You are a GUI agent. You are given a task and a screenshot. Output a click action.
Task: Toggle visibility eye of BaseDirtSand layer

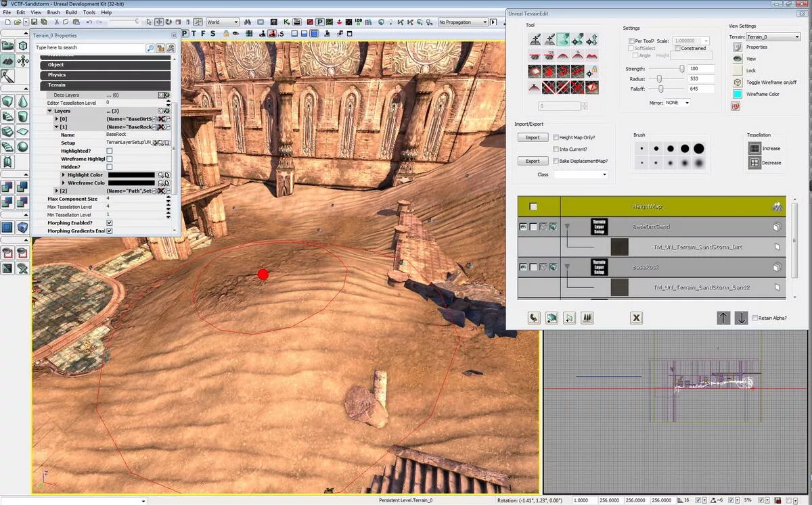coord(523,227)
